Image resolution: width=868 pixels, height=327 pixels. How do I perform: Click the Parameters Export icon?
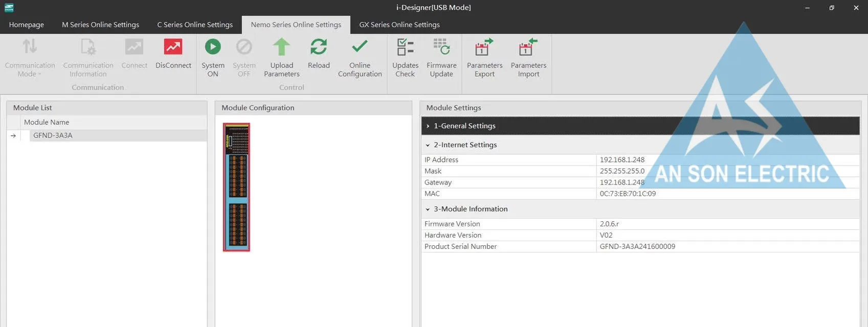(x=484, y=47)
